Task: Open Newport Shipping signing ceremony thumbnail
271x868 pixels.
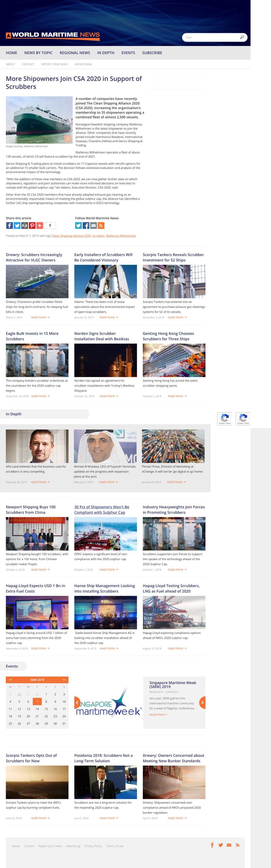Action: pyautogui.click(x=37, y=534)
